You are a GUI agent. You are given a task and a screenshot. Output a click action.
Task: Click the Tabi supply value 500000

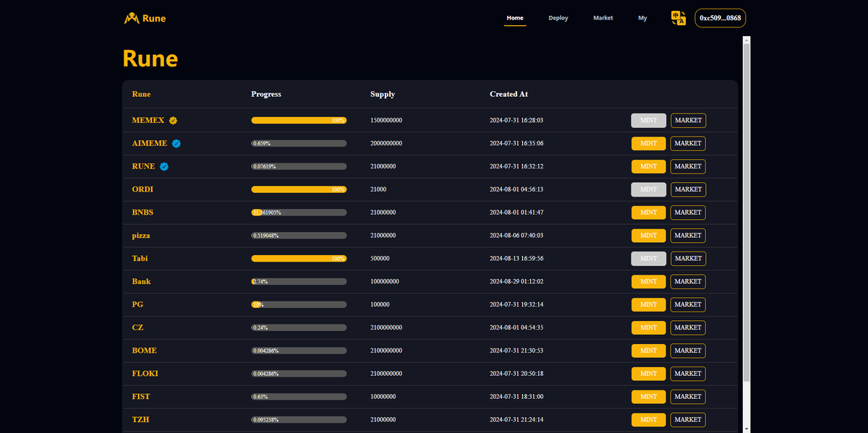coord(380,258)
